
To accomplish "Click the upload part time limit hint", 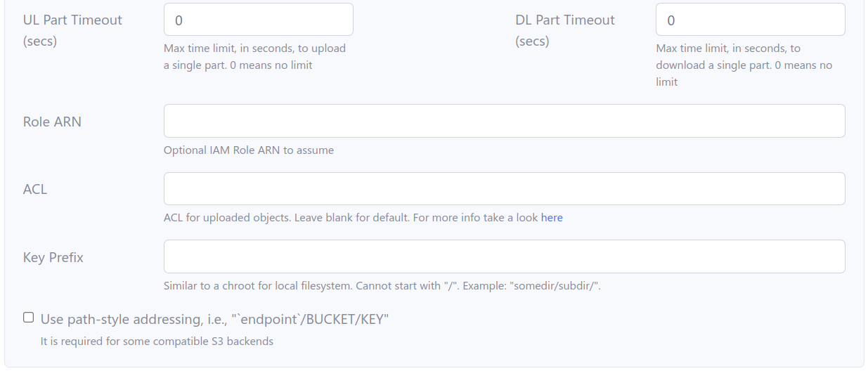I will pyautogui.click(x=254, y=57).
